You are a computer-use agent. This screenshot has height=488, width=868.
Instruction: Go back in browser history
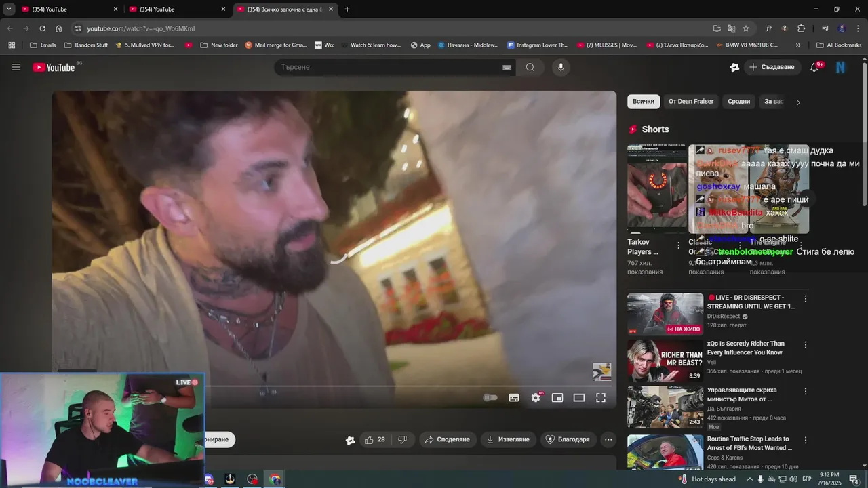(9, 28)
